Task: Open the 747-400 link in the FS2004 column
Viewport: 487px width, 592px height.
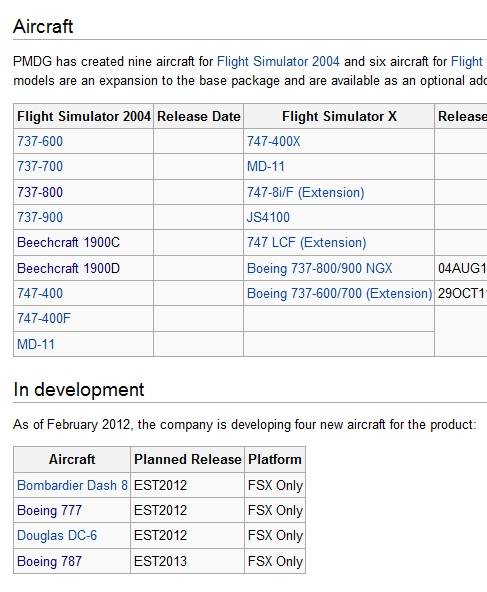Action: [40, 293]
